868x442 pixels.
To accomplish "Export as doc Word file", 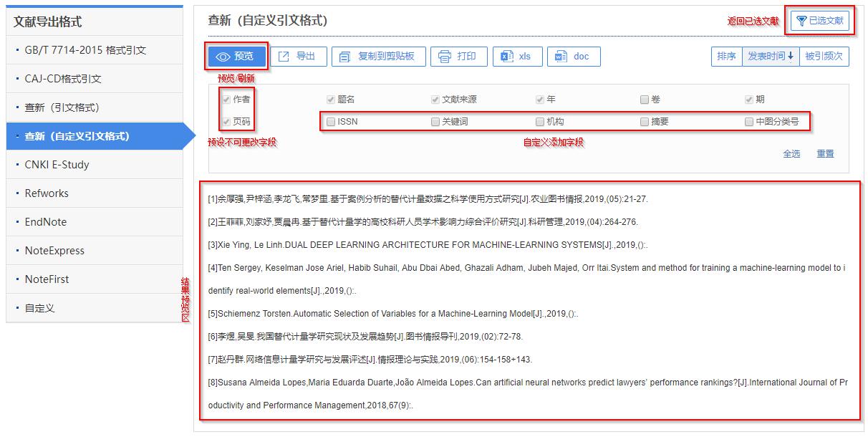I will click(x=573, y=57).
